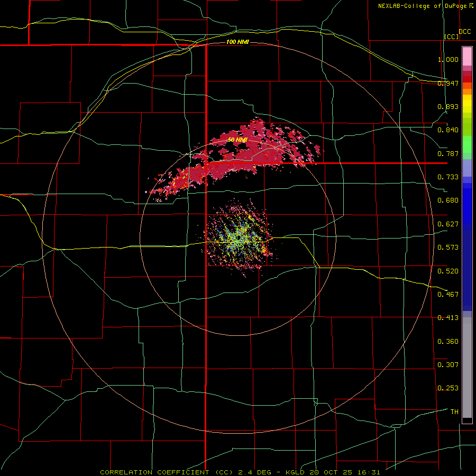Pick the gray color bar segment
This screenshot has width=476, height=476.
[467, 368]
